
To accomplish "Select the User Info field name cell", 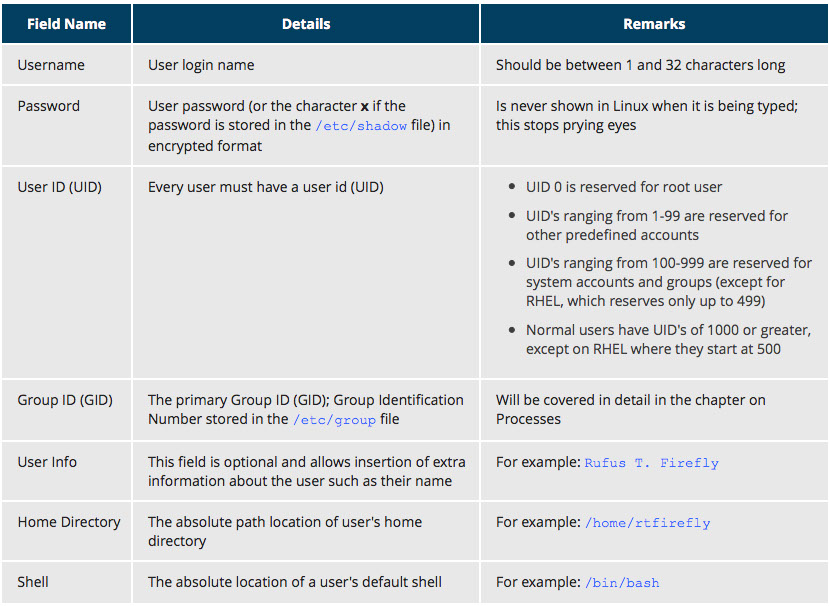I will [47, 462].
